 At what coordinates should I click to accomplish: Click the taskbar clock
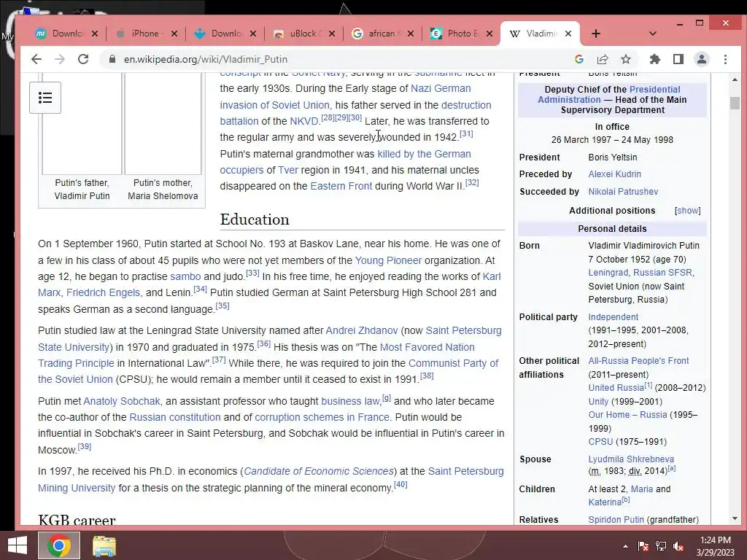[715, 546]
